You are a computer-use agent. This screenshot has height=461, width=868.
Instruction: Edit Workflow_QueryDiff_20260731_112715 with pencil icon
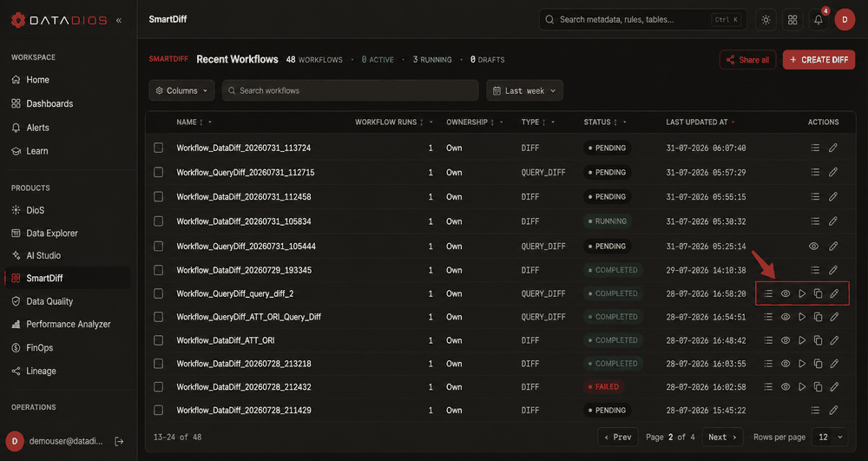tap(833, 172)
